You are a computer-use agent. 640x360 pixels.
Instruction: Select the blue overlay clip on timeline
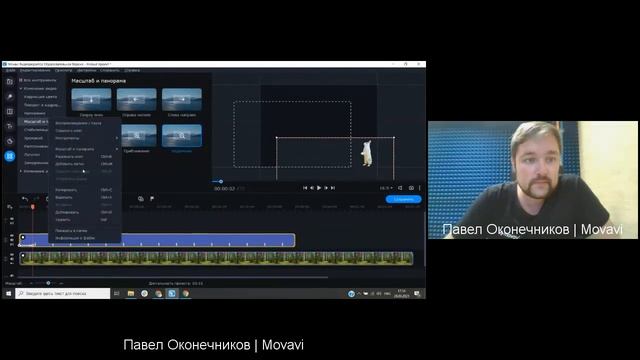(157, 240)
